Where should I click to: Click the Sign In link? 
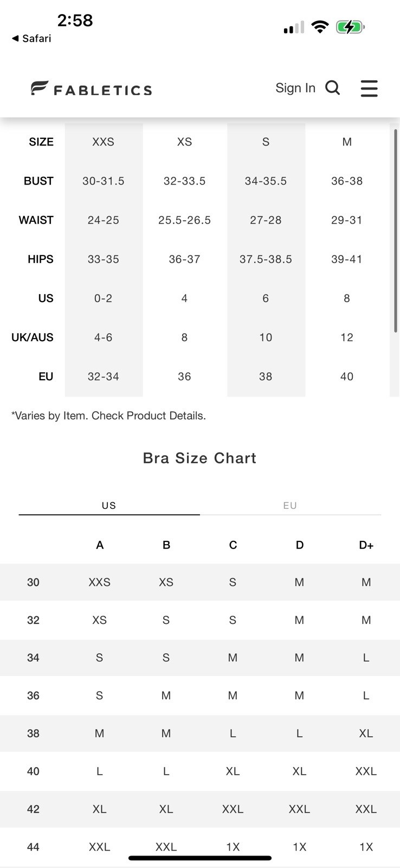(295, 88)
